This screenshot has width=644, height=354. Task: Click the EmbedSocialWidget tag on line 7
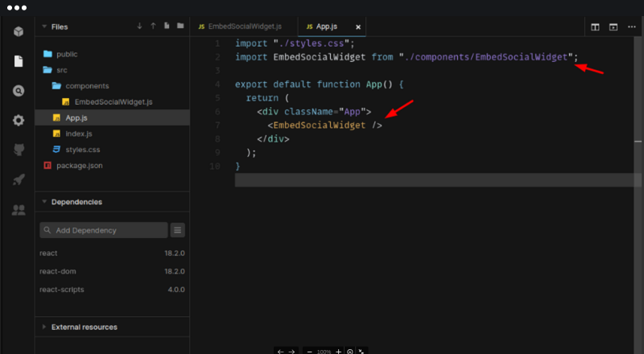point(319,126)
